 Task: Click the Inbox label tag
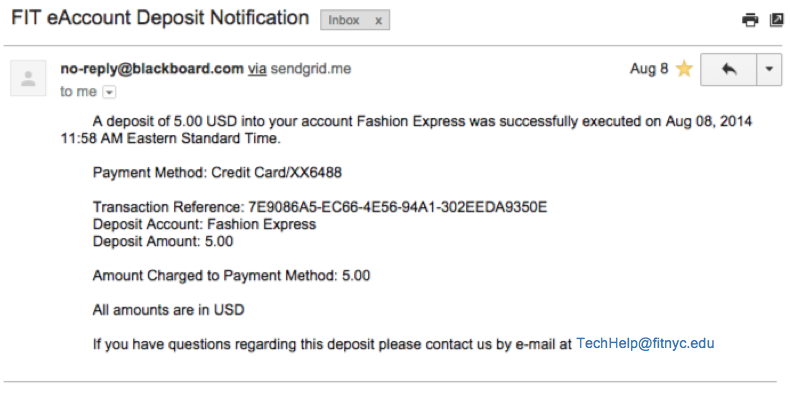344,21
